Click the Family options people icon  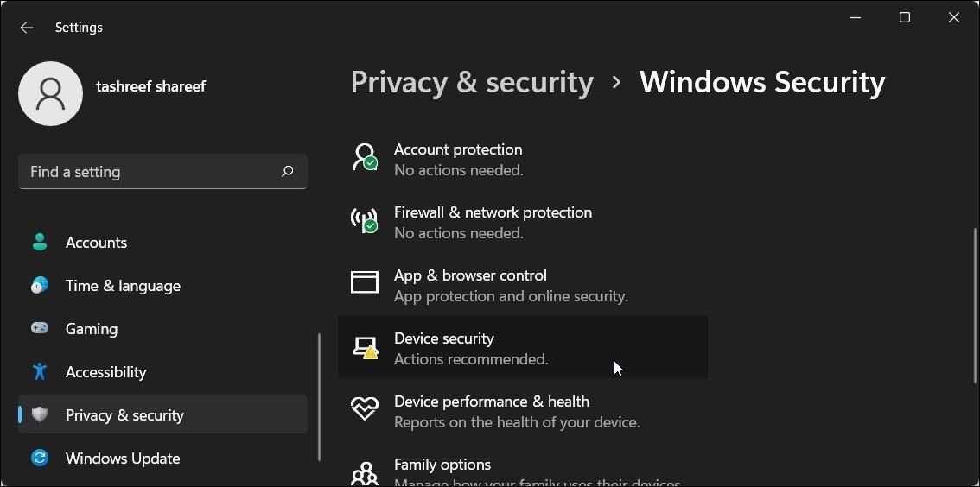[x=365, y=472]
